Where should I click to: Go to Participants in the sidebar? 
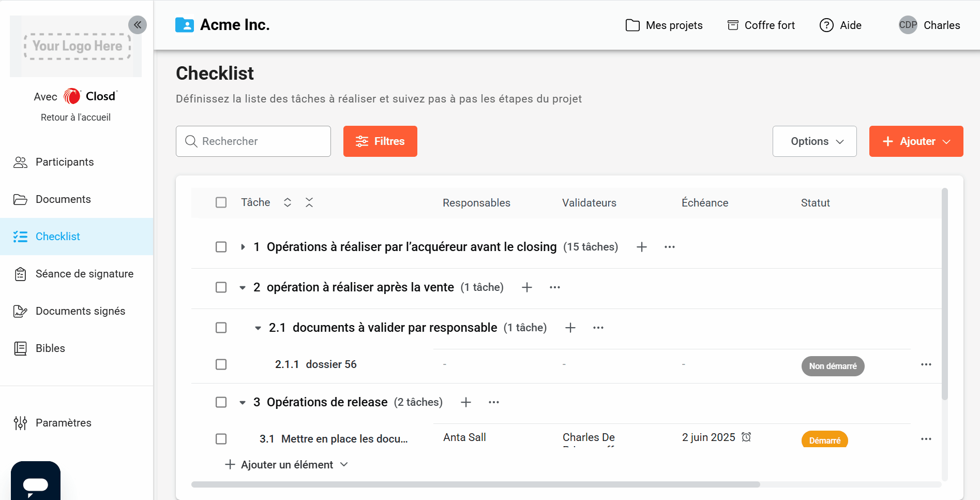click(65, 162)
